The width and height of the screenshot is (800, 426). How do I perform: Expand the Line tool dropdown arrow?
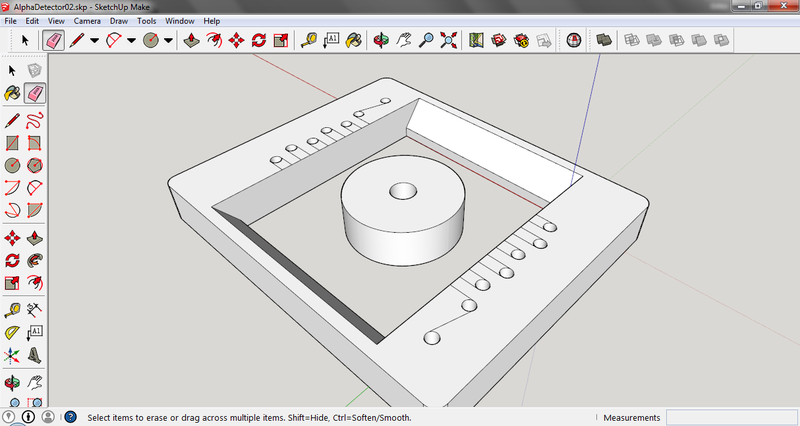(95, 41)
